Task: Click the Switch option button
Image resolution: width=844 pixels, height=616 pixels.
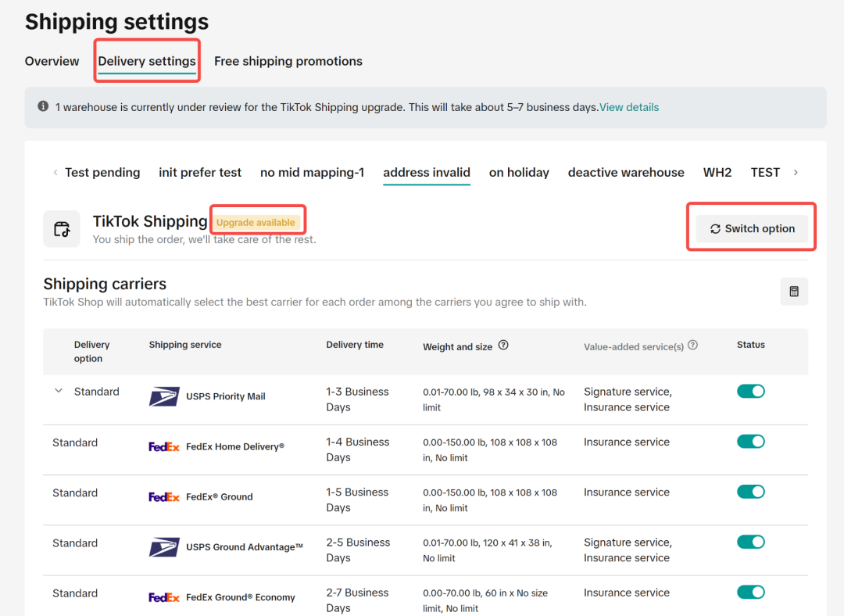Action: 752,229
